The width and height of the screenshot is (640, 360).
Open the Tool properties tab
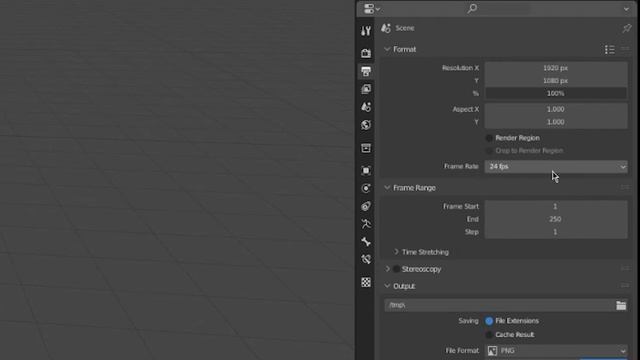(366, 31)
